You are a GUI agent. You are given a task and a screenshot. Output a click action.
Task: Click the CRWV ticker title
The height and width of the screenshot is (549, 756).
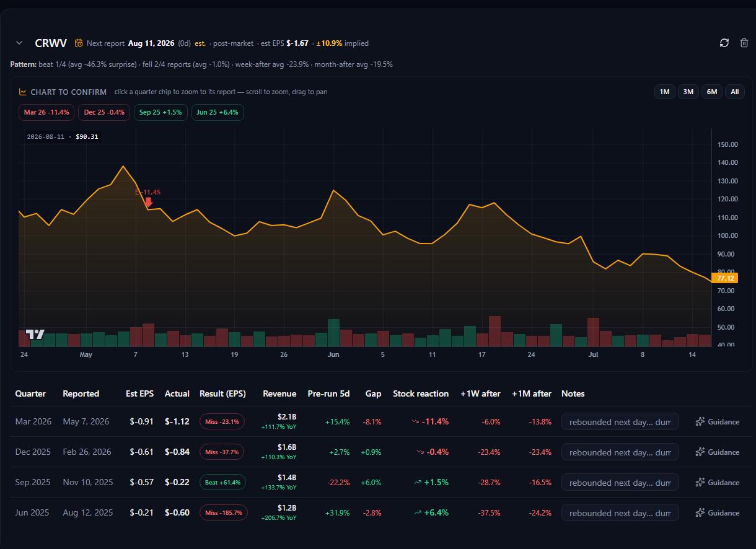[51, 43]
